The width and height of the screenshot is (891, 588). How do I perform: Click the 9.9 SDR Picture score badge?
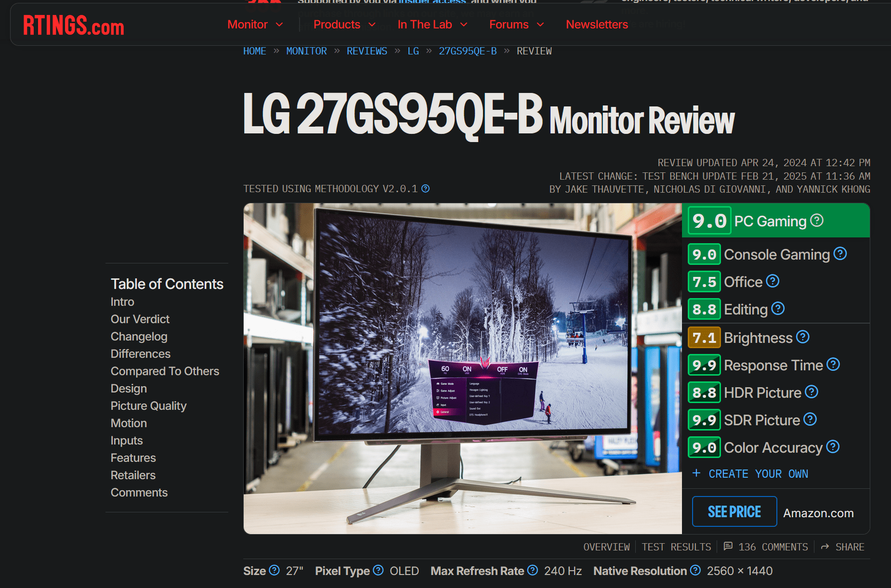[704, 420]
